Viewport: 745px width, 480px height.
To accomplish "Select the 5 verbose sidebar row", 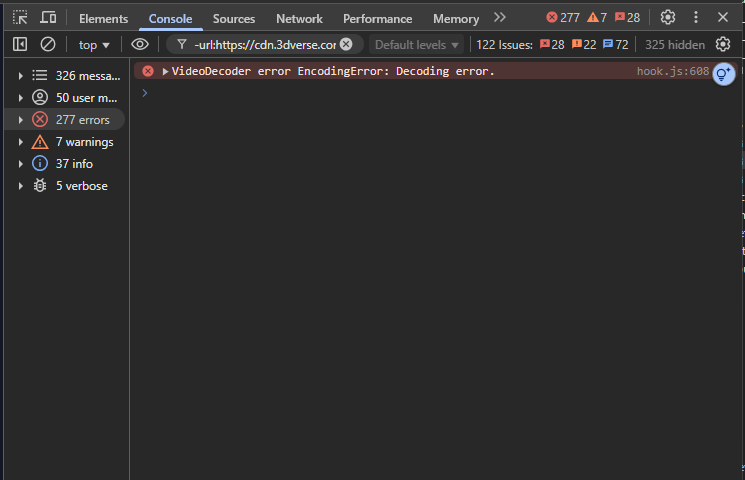I will click(64, 186).
